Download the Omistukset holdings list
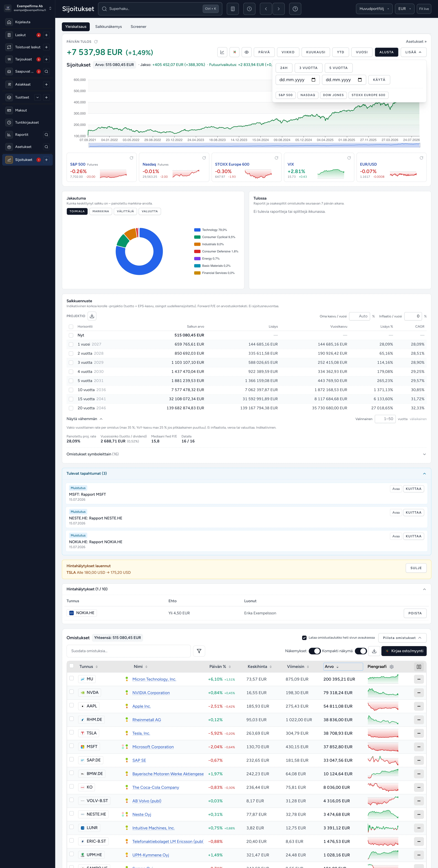This screenshot has height=868, width=438. click(x=374, y=651)
